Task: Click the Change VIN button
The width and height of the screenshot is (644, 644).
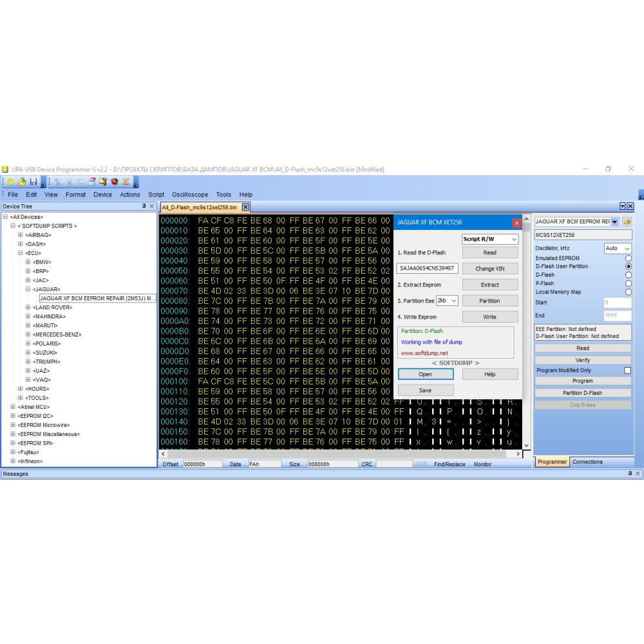Action: pyautogui.click(x=490, y=269)
